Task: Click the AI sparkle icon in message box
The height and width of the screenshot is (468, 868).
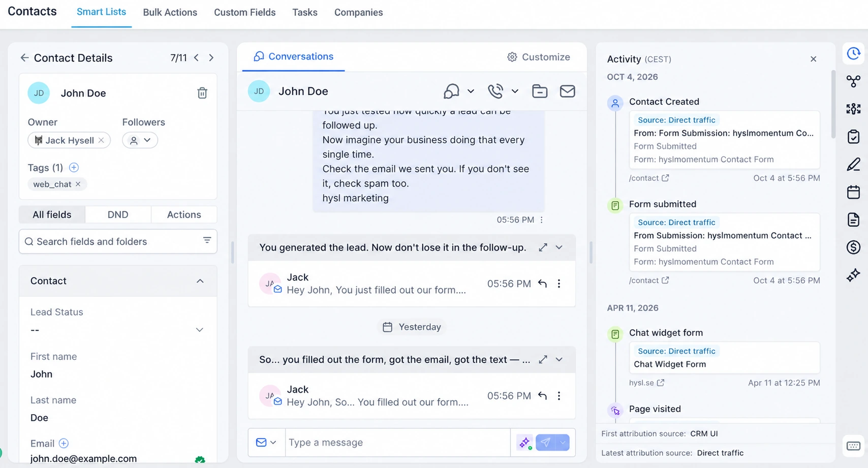Action: pos(525,443)
